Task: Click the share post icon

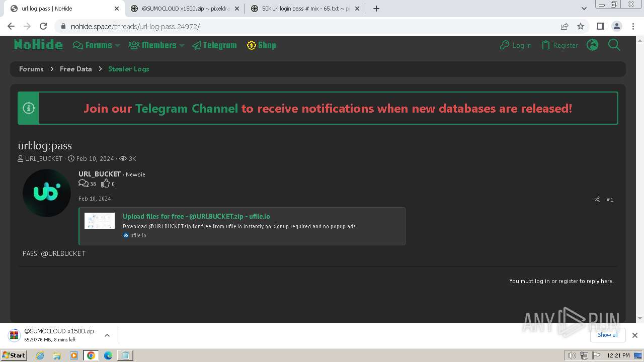Action: click(x=597, y=200)
